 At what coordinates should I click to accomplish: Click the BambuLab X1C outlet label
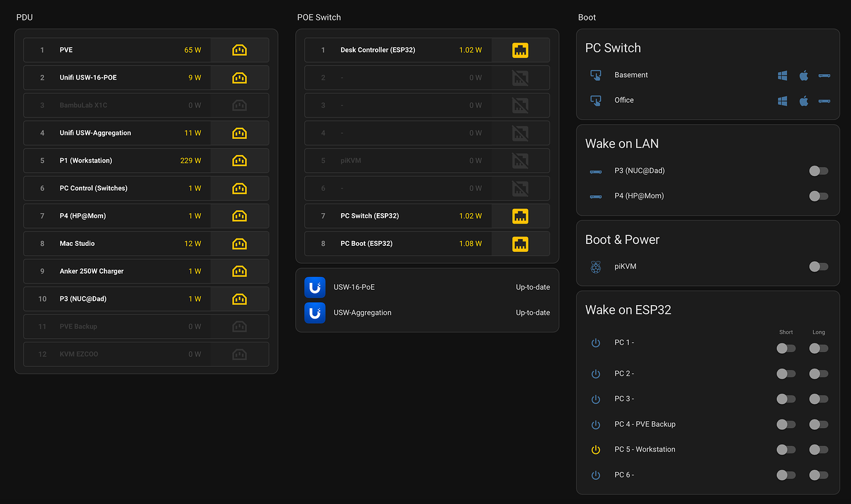click(83, 106)
